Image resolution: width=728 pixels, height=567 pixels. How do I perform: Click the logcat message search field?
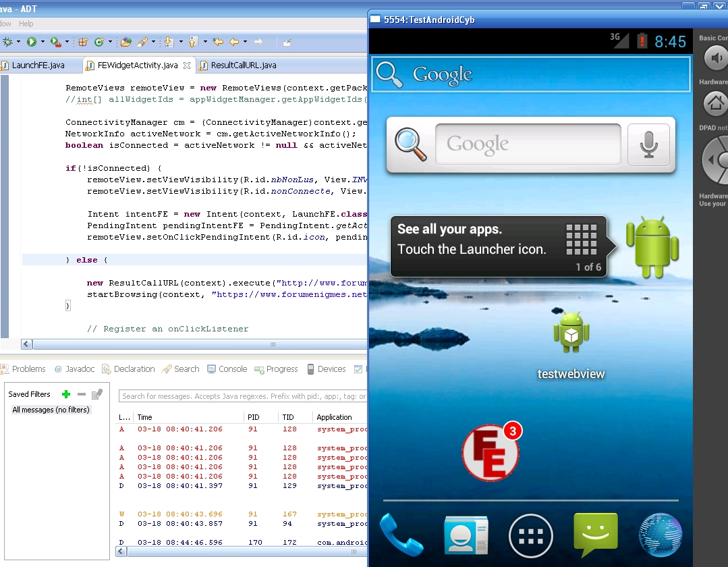coord(243,396)
